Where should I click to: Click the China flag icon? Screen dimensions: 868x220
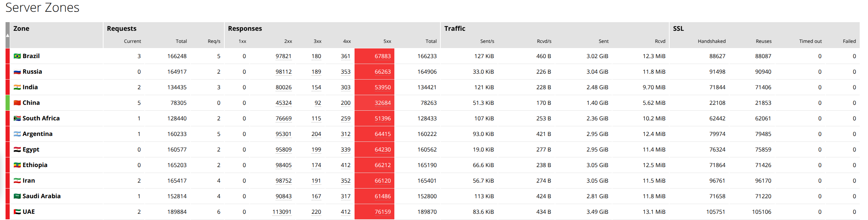tap(17, 103)
